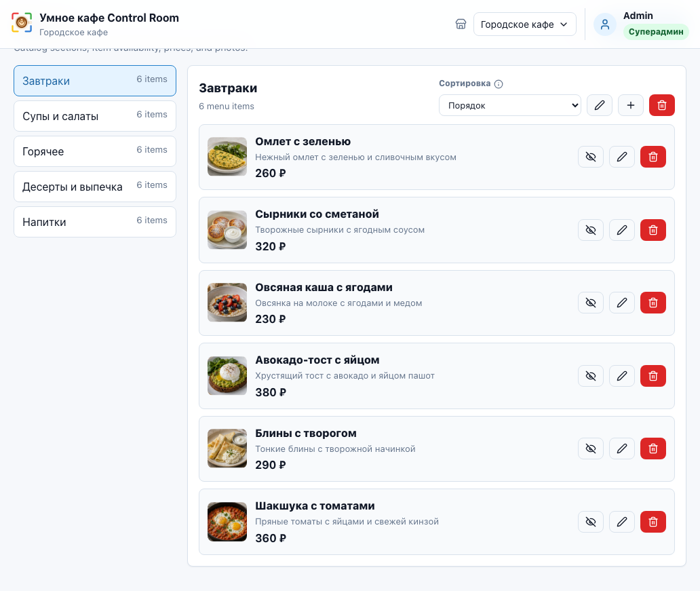Delete Блины с творогом item
Screen dimensions: 700x591
[x=653, y=449]
